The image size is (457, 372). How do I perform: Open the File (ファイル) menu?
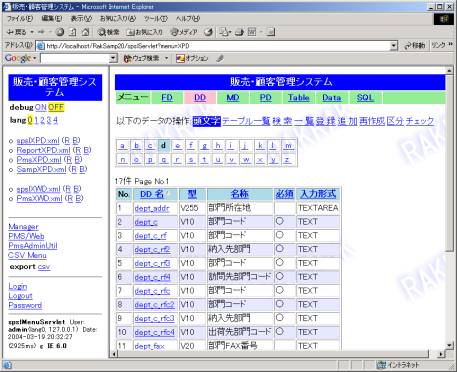[20, 19]
